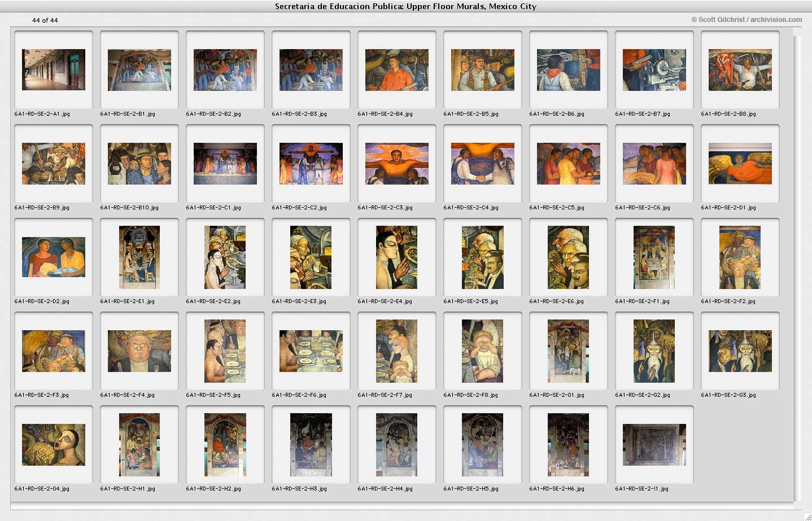
Task: Select the 6A1-RD-SE-2-B1.jpg thumbnail
Action: click(x=139, y=70)
